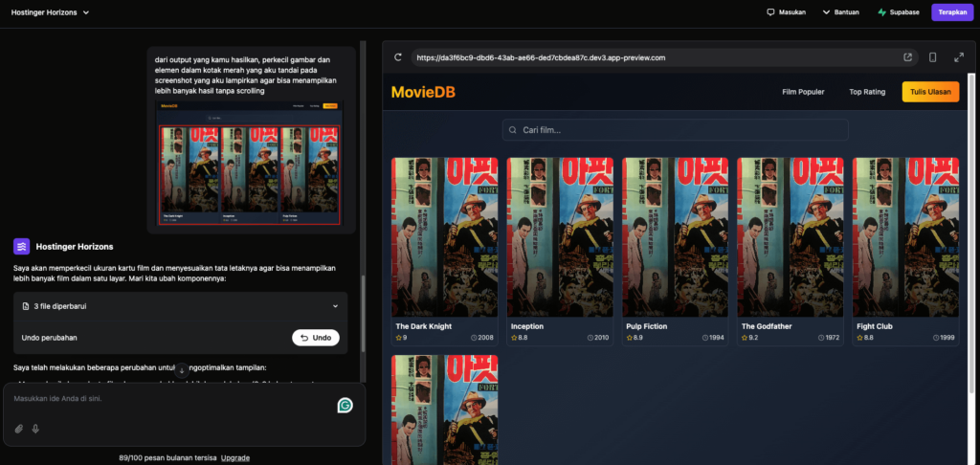This screenshot has height=465, width=980.
Task: Click the Undo button
Action: (316, 338)
